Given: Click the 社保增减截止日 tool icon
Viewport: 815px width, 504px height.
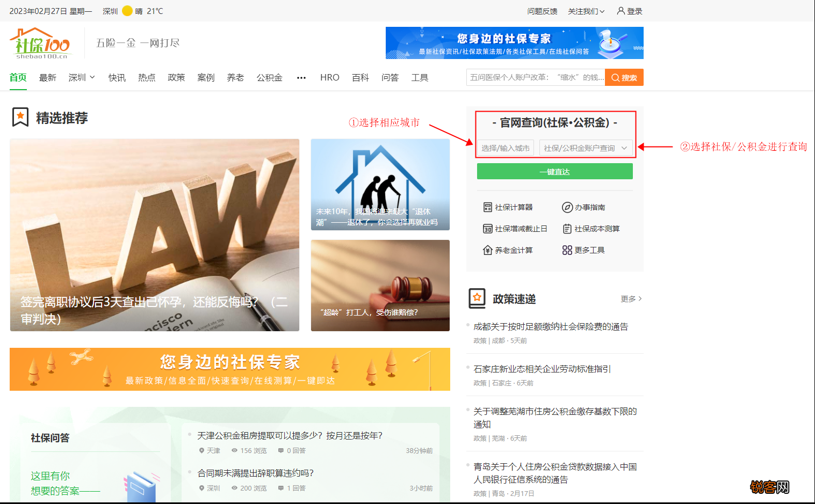Looking at the screenshot, I should pos(487,228).
